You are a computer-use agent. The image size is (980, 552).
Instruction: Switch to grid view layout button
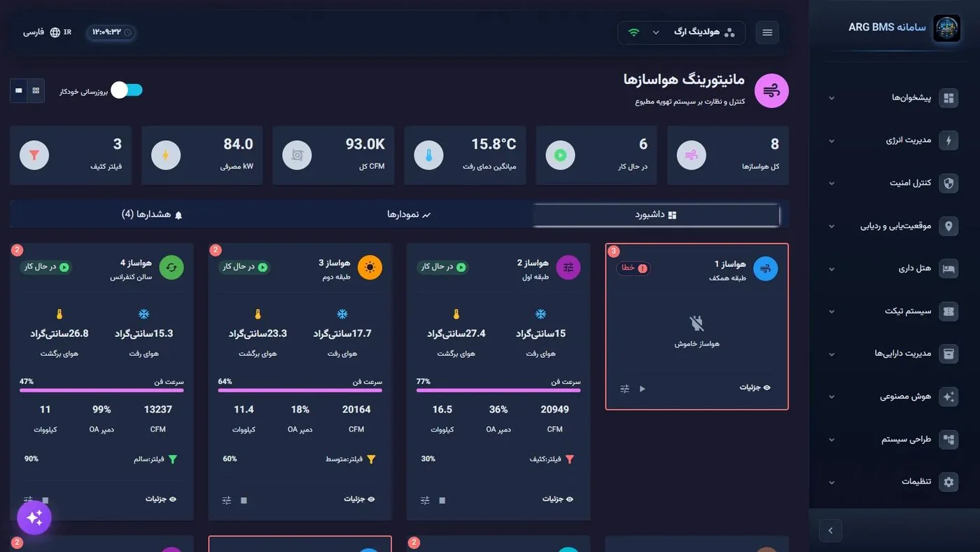tap(36, 90)
